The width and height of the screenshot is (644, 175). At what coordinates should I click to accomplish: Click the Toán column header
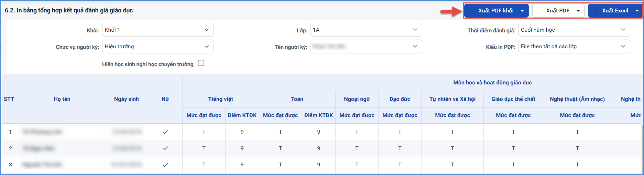pyautogui.click(x=297, y=99)
